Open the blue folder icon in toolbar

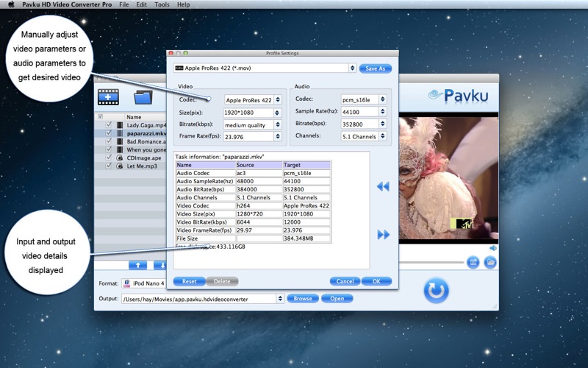point(143,97)
